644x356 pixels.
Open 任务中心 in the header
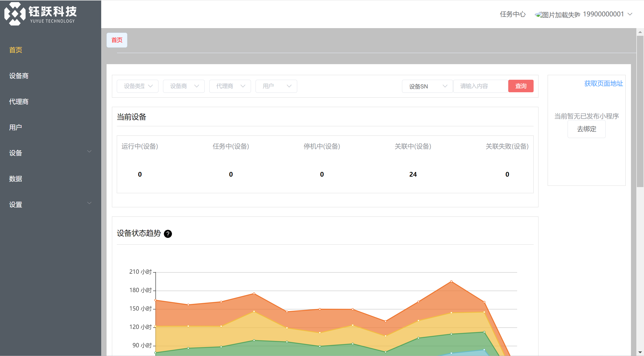point(513,14)
